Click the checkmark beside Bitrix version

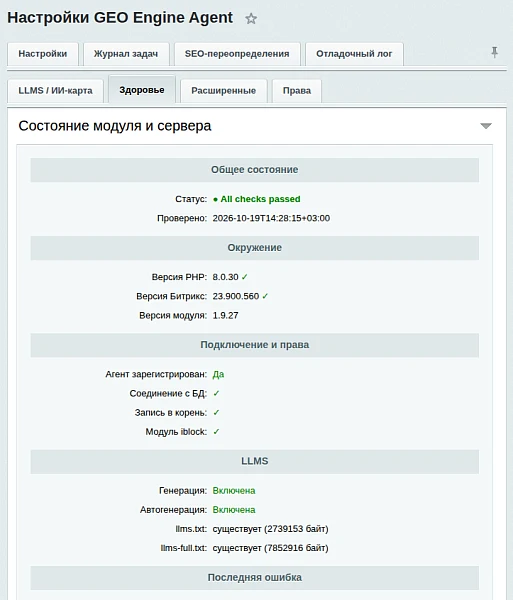click(265, 296)
